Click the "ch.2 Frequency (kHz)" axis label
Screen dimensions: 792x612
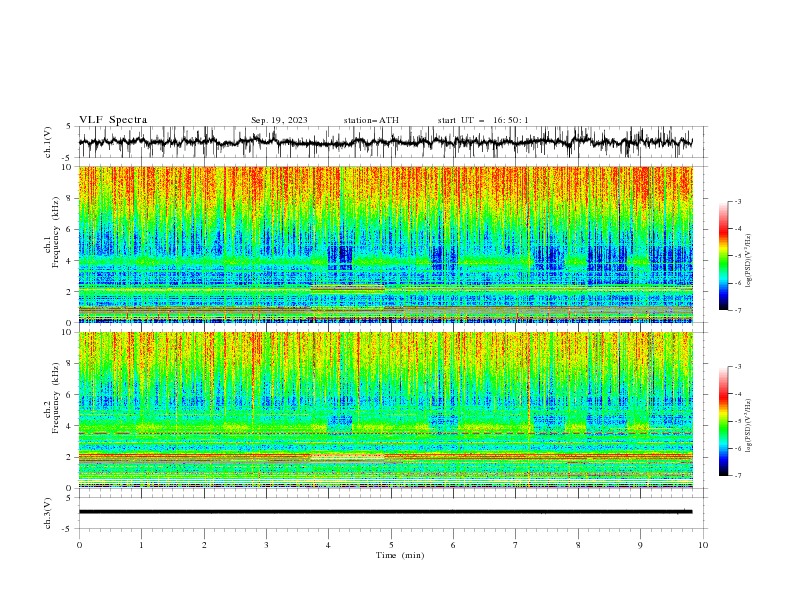[52, 399]
